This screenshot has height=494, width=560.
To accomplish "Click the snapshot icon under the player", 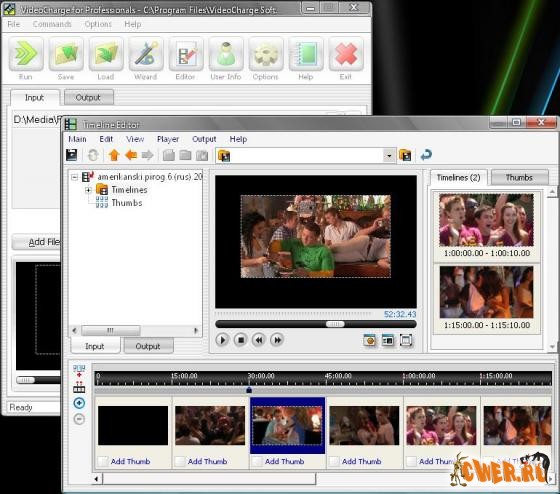I will pos(370,340).
